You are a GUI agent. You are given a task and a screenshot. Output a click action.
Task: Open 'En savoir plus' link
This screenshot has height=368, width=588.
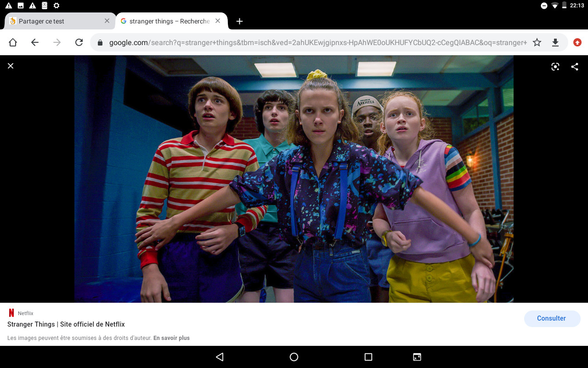click(x=171, y=338)
